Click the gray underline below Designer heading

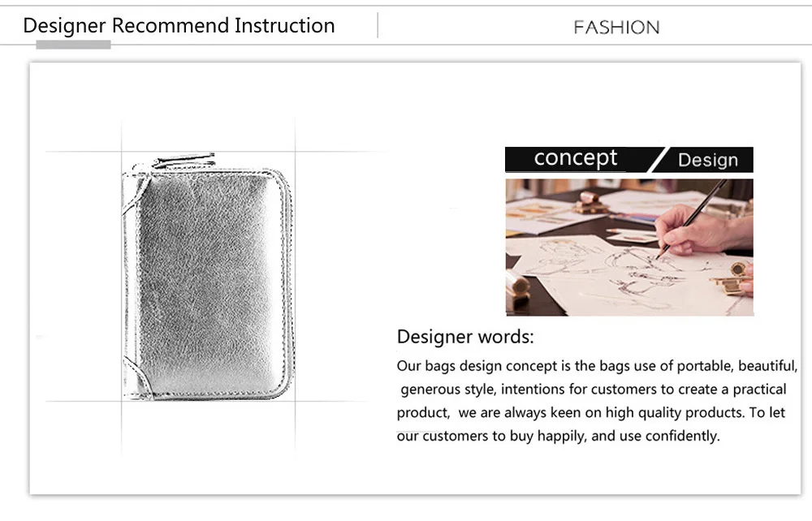[x=73, y=45]
